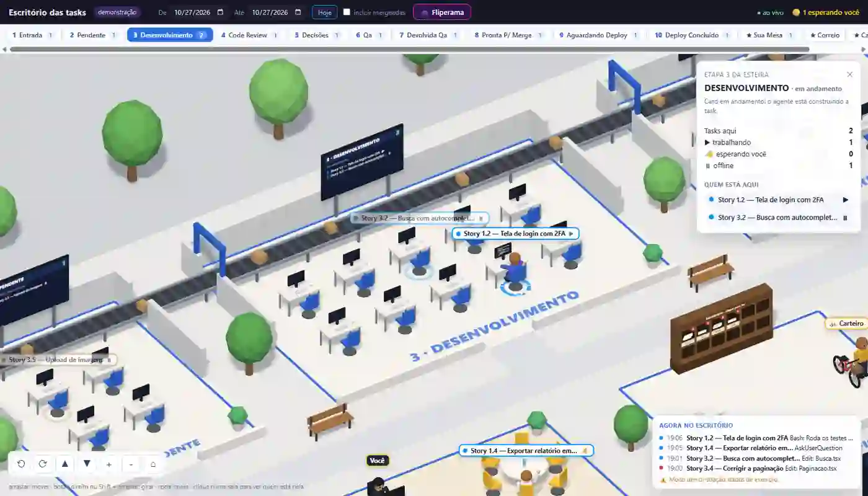Toggle the incluir mergeadas checkbox

(347, 12)
